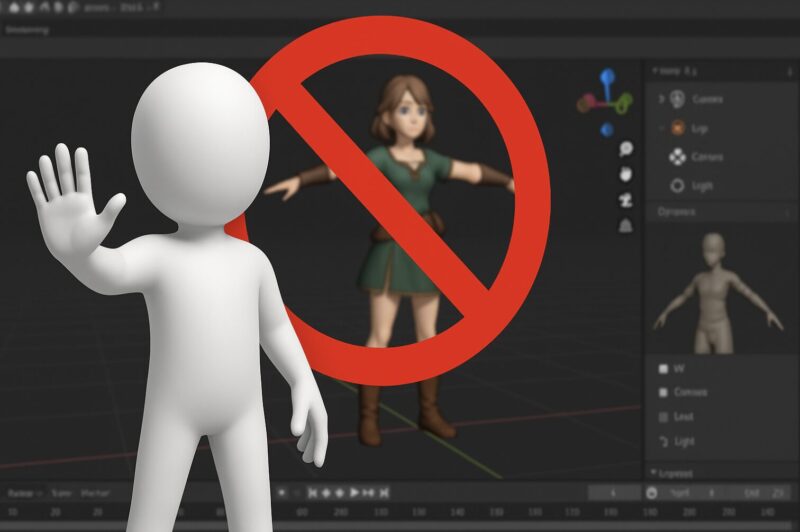Click the mannequin preview thumbnail

click(x=714, y=290)
